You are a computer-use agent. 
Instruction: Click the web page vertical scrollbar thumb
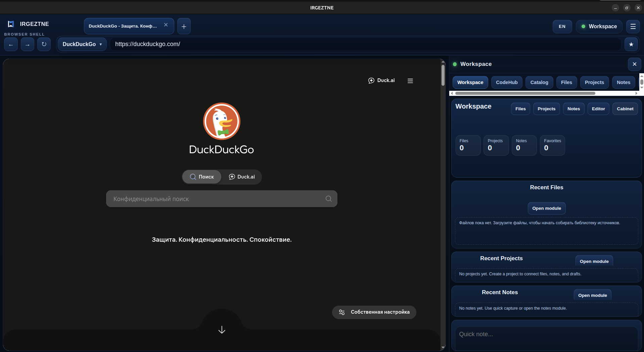coord(443,75)
